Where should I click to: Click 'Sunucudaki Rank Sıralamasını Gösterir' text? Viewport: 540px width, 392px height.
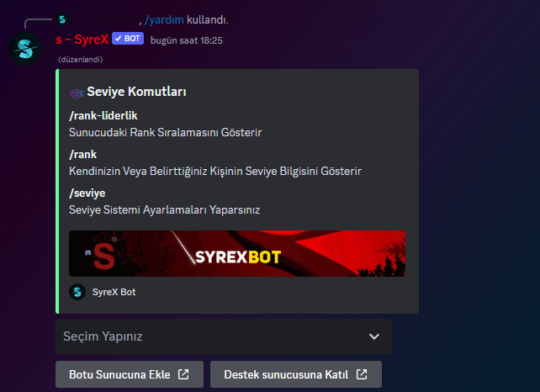[x=166, y=133]
